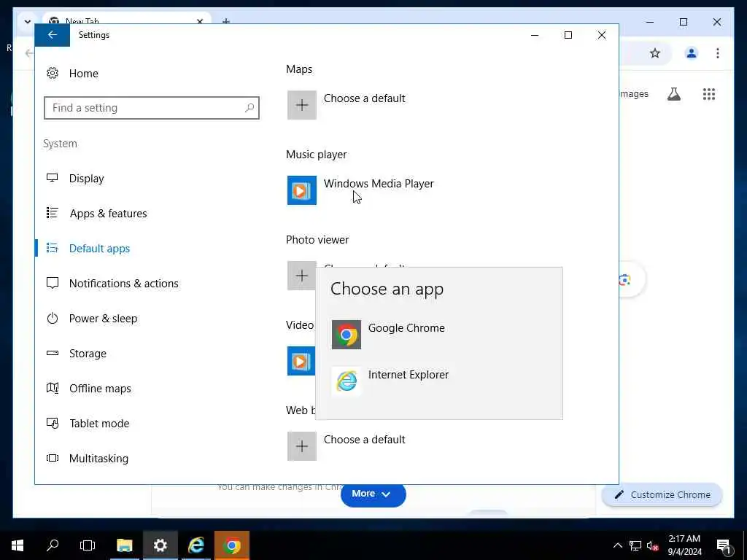
Task: Open the Google apps grid in Chrome
Action: pyautogui.click(x=709, y=94)
